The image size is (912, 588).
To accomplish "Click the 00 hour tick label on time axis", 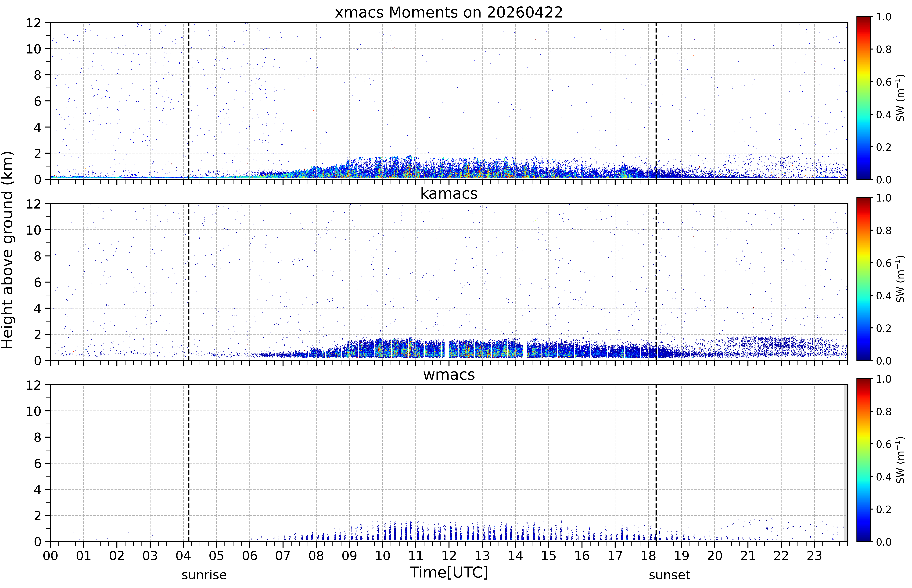I will coord(50,556).
